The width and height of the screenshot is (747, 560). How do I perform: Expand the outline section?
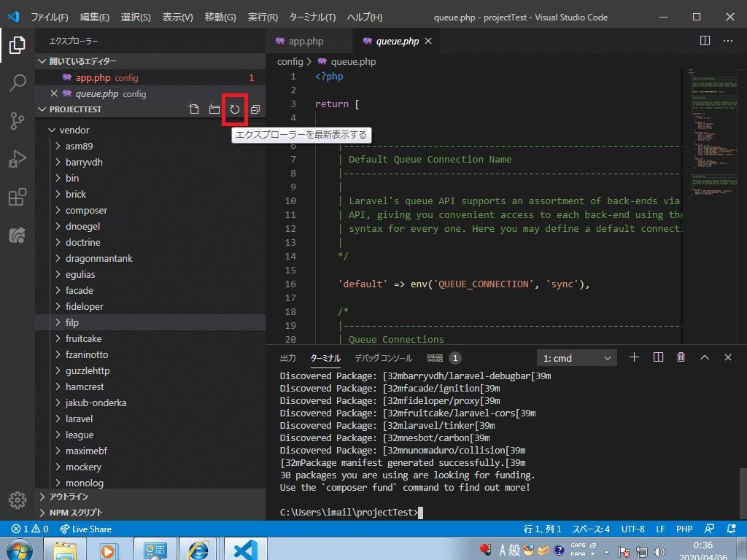coord(150,496)
